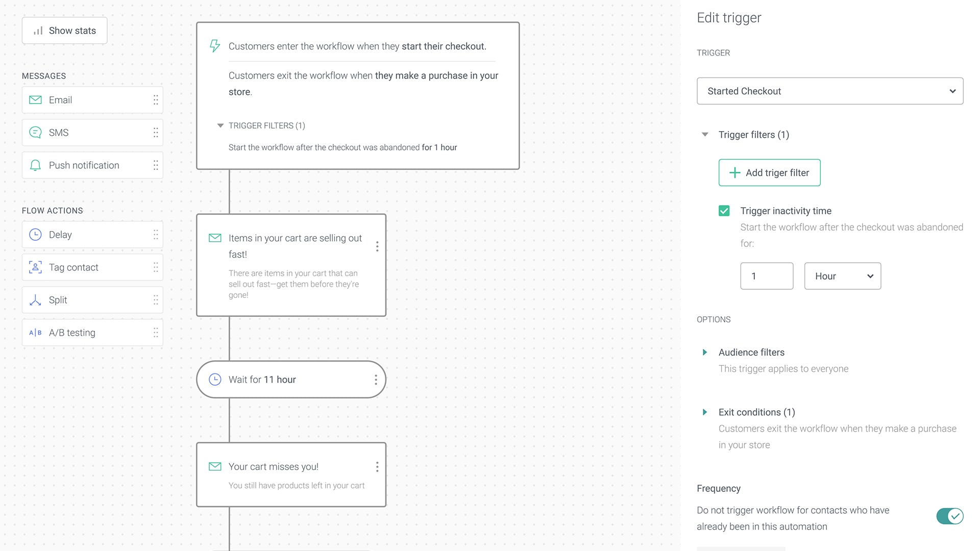The width and height of the screenshot is (980, 551).
Task: Open three-dot menu on 'Your cart misses you!' email
Action: coord(377,467)
